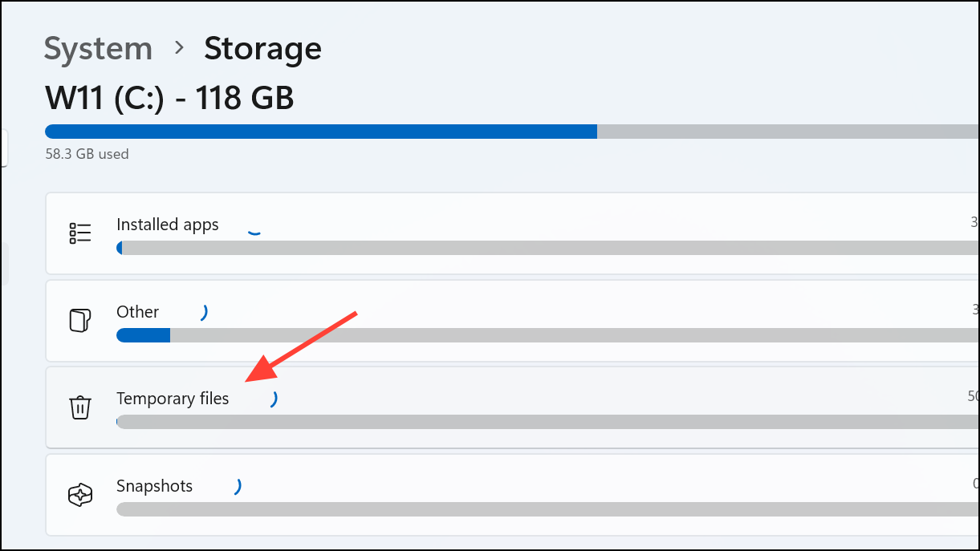The height and width of the screenshot is (551, 980).
Task: Click the Storage breadcrumb title
Action: coord(262,49)
